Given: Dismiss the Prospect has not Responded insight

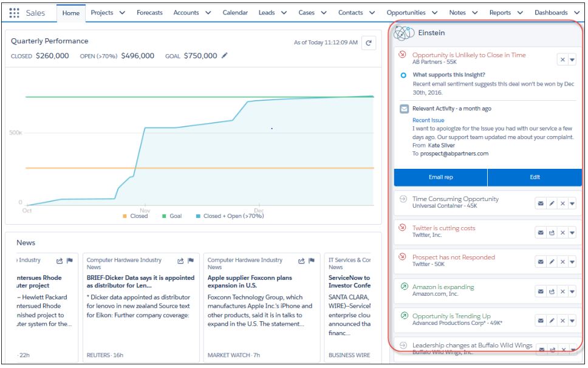Looking at the screenshot, I should pos(562,262).
